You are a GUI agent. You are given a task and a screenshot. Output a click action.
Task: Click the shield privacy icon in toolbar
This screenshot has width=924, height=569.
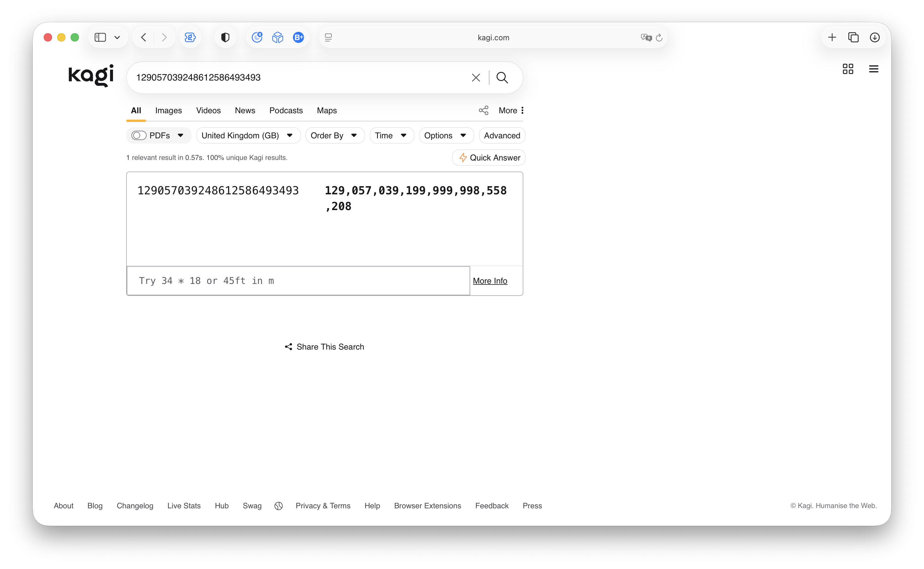[225, 37]
